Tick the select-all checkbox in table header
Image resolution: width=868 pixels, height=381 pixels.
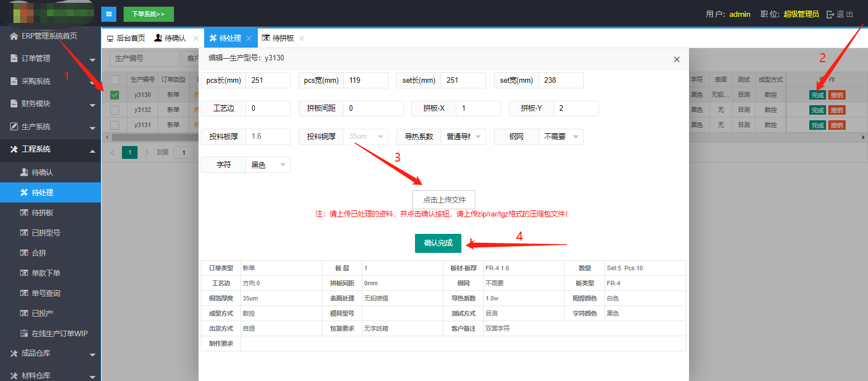click(x=115, y=80)
